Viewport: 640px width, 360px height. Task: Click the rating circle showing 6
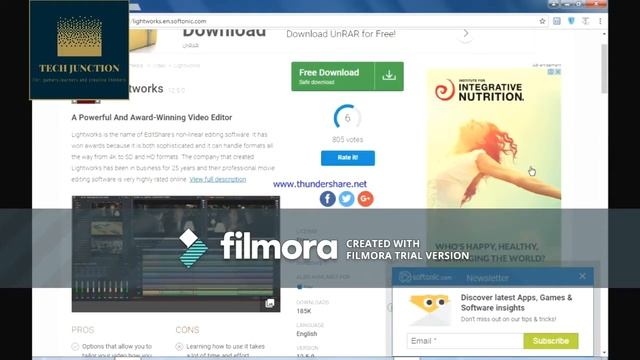(x=347, y=118)
